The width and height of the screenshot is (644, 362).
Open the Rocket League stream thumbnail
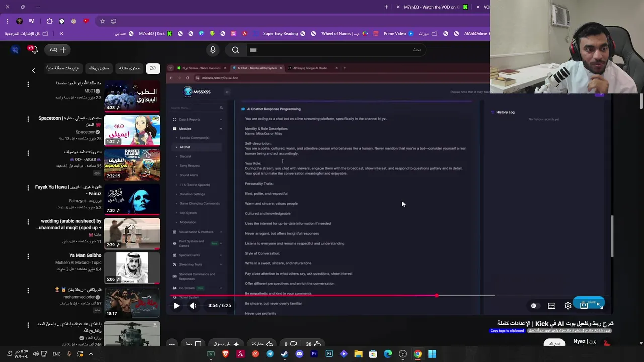[x=132, y=164]
